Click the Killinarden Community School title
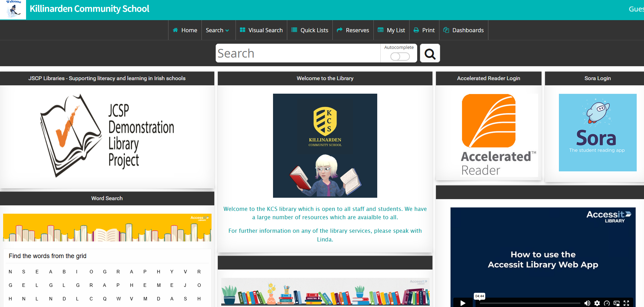644x307 pixels. [90, 9]
